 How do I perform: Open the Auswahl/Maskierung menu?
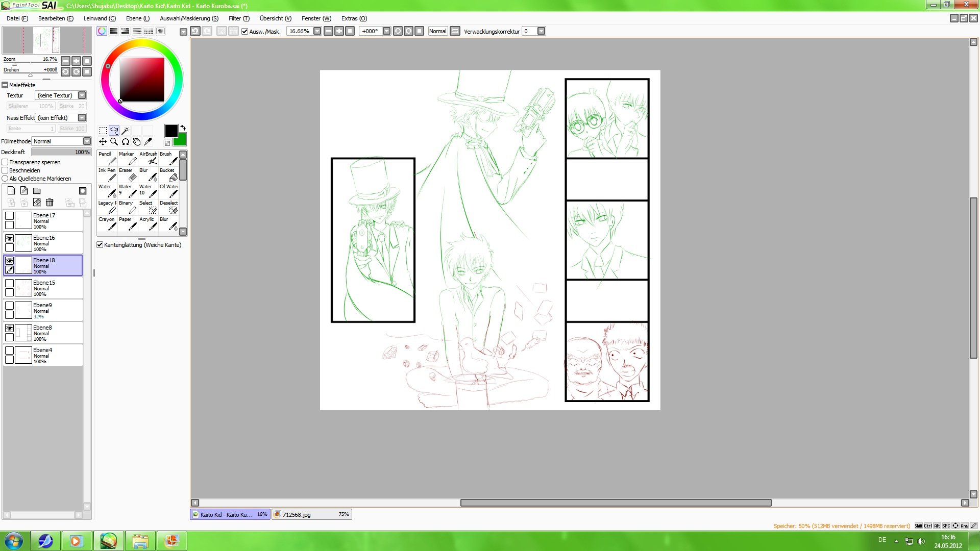tap(189, 18)
